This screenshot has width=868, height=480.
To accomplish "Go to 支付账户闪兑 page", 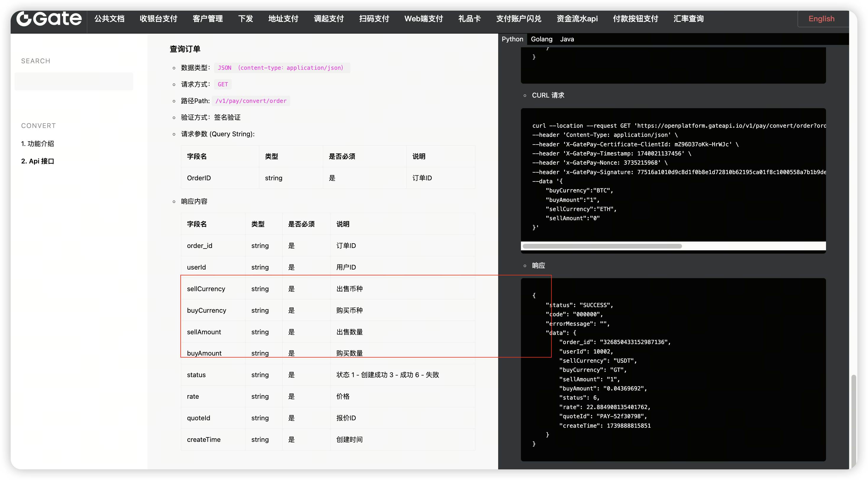I will click(519, 19).
